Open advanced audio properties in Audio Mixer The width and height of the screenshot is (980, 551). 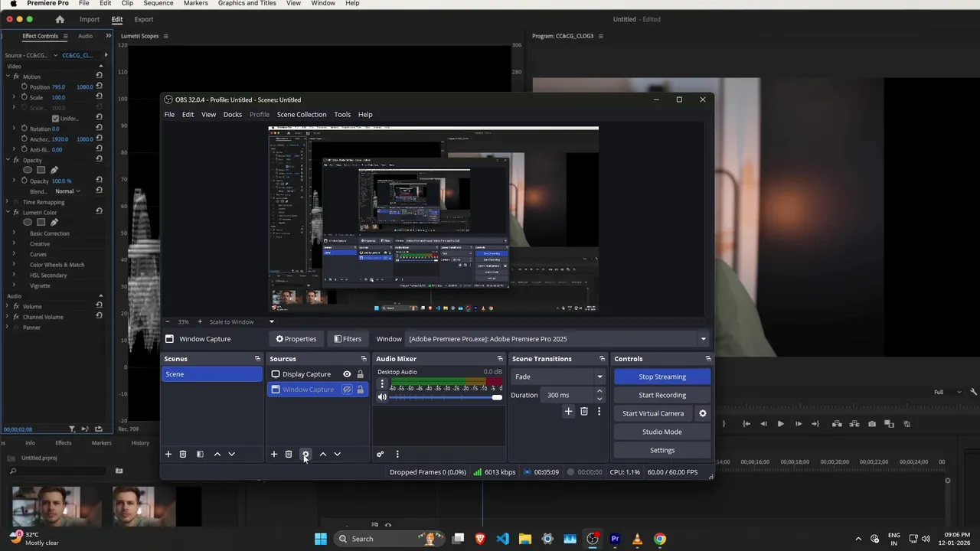(x=380, y=454)
